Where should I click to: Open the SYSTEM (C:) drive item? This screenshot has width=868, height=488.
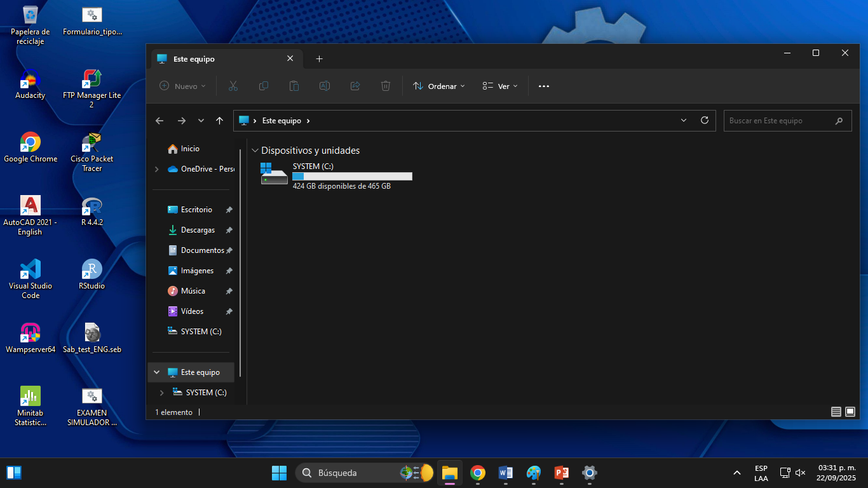(x=337, y=175)
